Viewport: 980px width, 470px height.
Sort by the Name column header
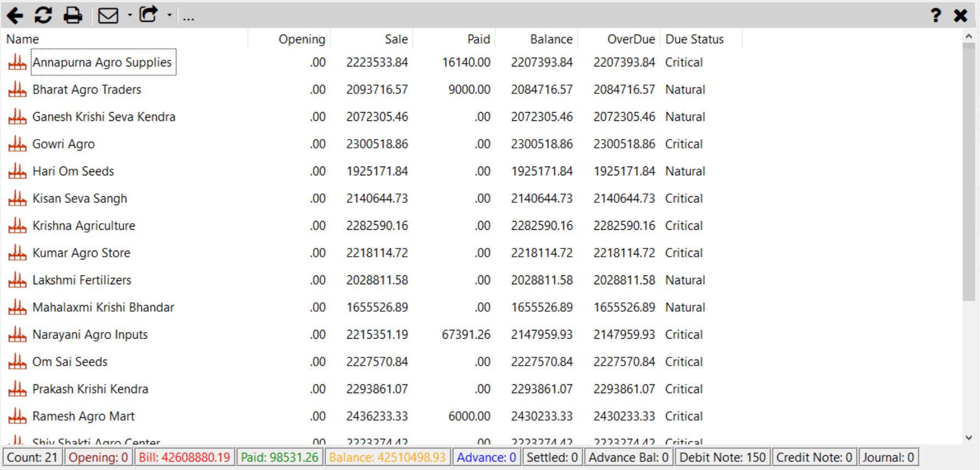coord(23,39)
